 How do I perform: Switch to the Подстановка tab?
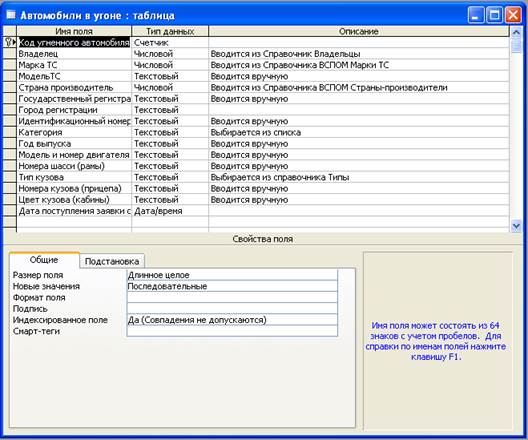tap(112, 261)
